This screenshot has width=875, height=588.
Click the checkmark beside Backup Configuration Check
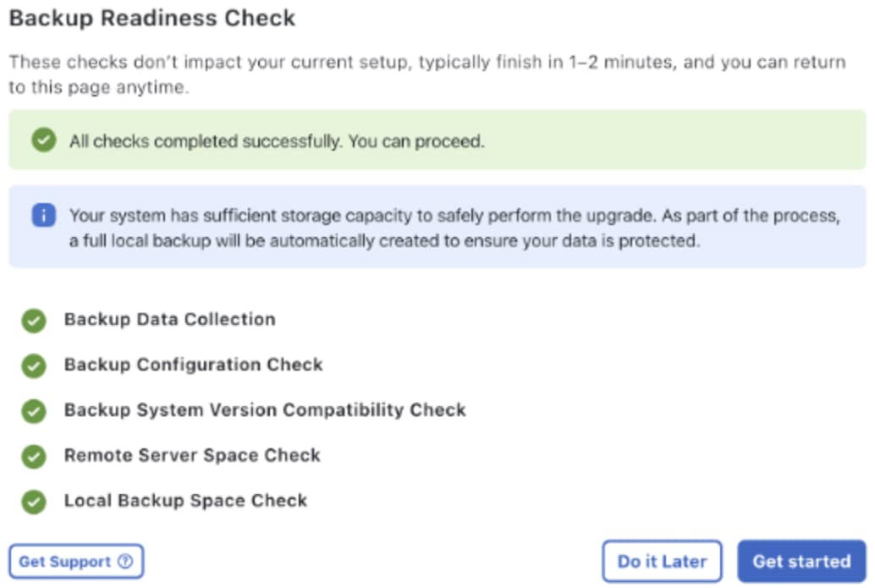click(x=34, y=365)
